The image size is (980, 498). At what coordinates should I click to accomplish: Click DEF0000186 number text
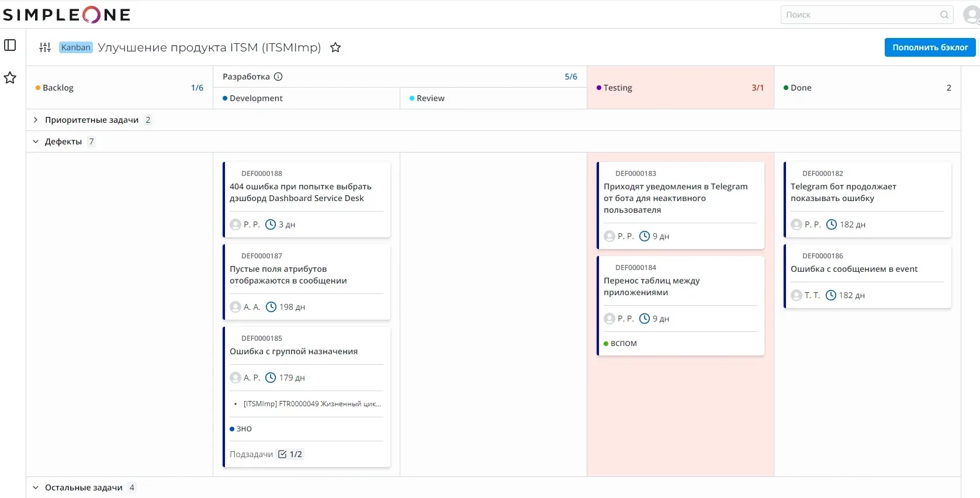tap(823, 256)
